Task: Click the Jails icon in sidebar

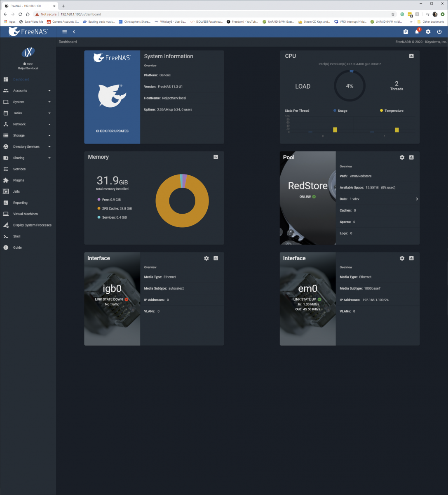Action: 6,191
